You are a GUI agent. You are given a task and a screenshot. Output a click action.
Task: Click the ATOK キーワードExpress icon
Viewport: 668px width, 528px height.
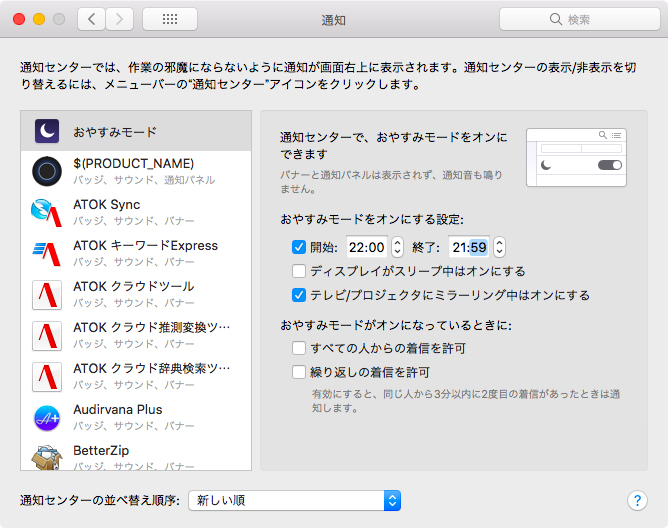pos(47,253)
